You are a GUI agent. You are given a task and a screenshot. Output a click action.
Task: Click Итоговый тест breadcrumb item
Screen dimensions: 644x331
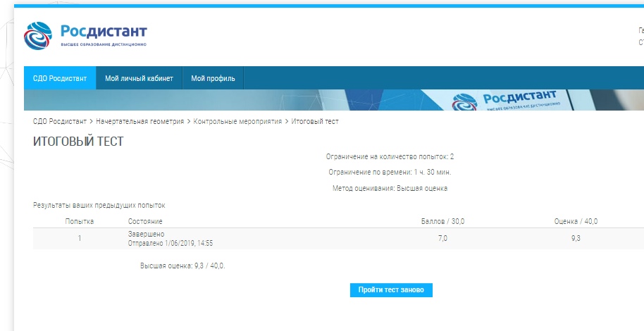click(x=315, y=122)
